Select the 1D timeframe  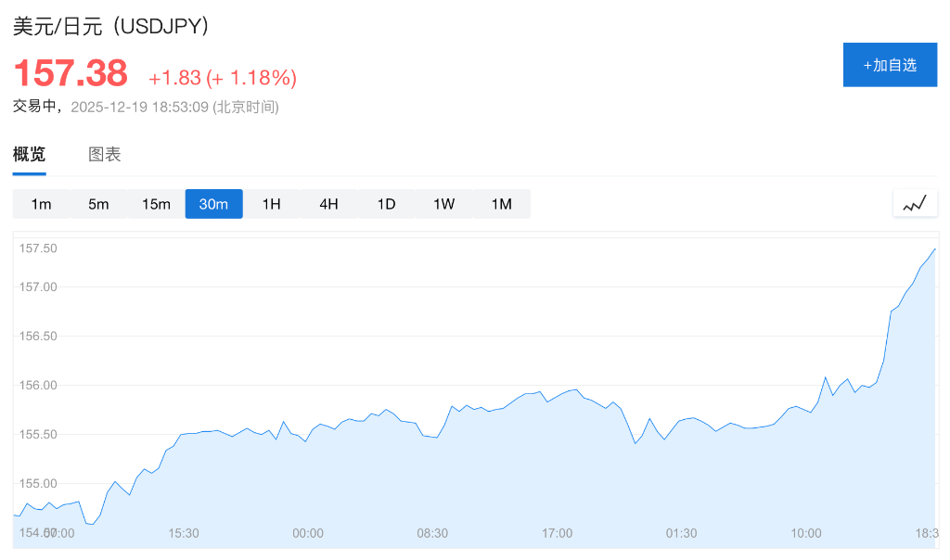(x=386, y=204)
